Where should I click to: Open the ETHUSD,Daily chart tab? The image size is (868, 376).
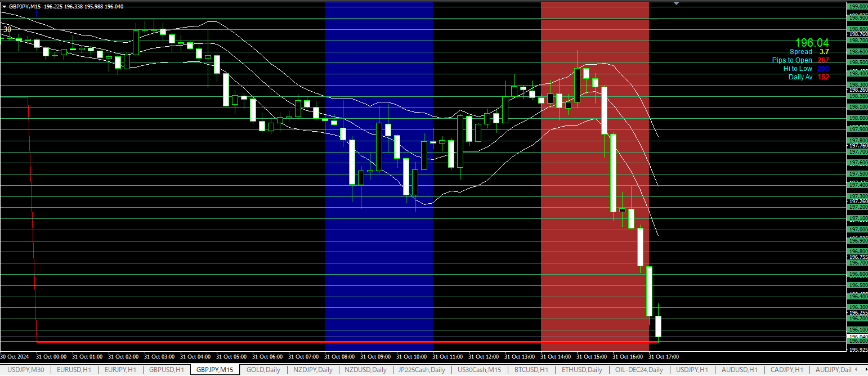pyautogui.click(x=581, y=370)
